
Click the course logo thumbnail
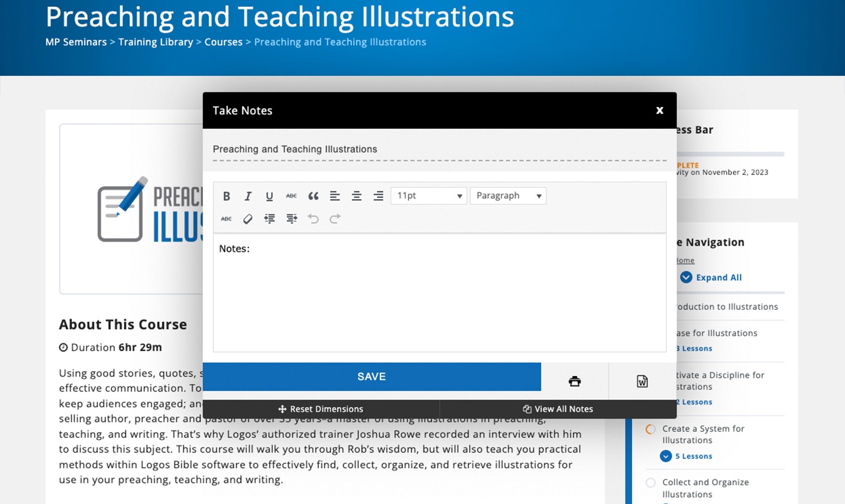131,209
